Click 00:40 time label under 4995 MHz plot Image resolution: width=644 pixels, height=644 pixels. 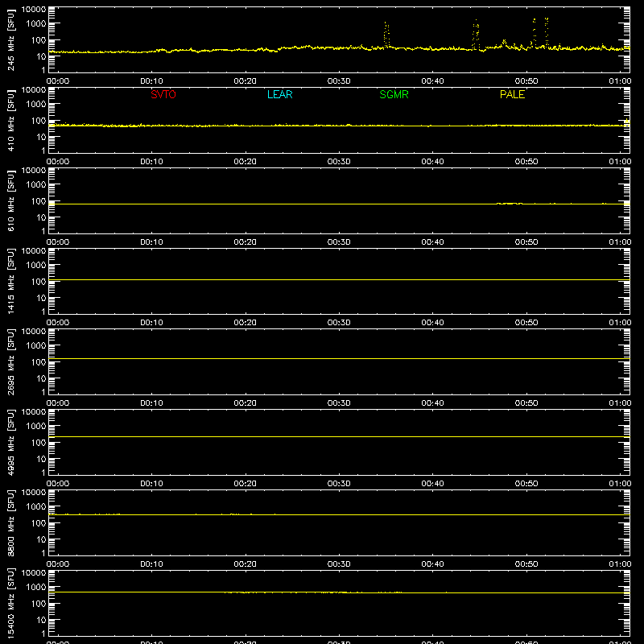[x=432, y=484]
